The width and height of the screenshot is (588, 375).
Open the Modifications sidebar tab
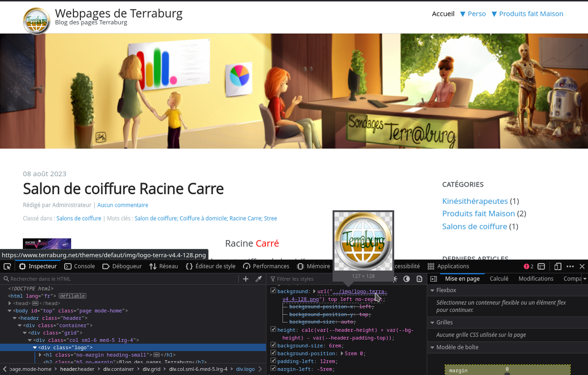[536, 278]
